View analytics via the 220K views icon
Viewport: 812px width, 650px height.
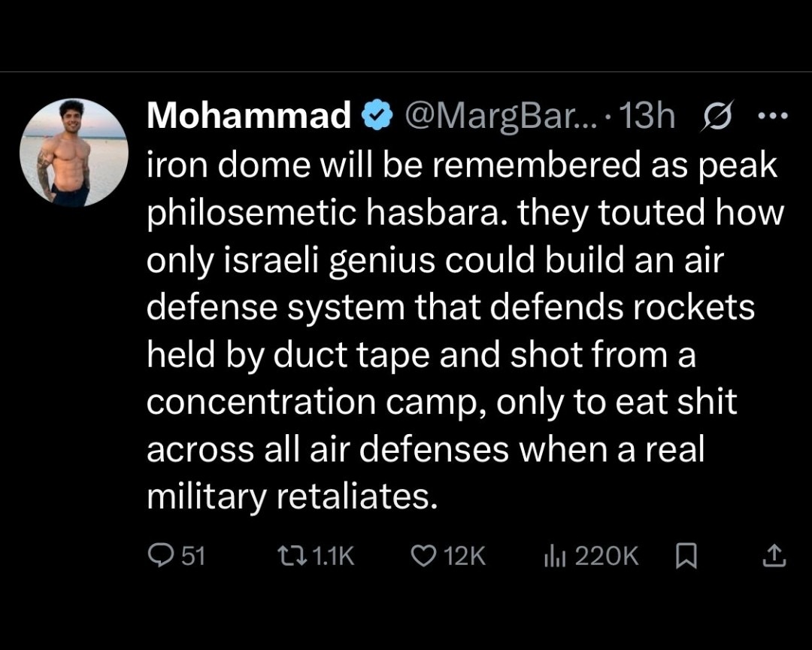tap(555, 557)
